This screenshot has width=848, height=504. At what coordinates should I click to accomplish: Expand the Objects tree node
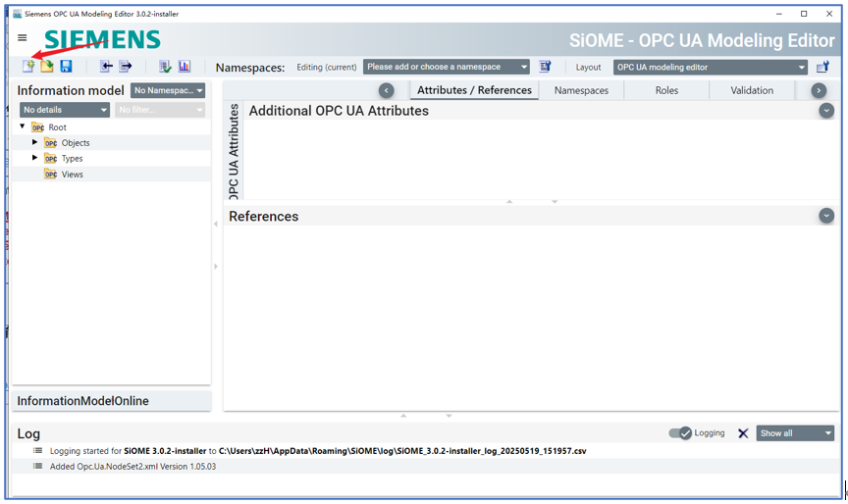tap(34, 142)
